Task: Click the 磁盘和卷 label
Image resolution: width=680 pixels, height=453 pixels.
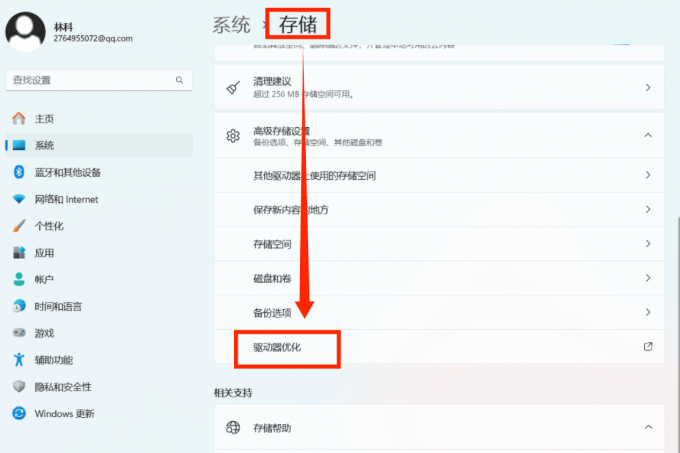Action: (x=272, y=278)
